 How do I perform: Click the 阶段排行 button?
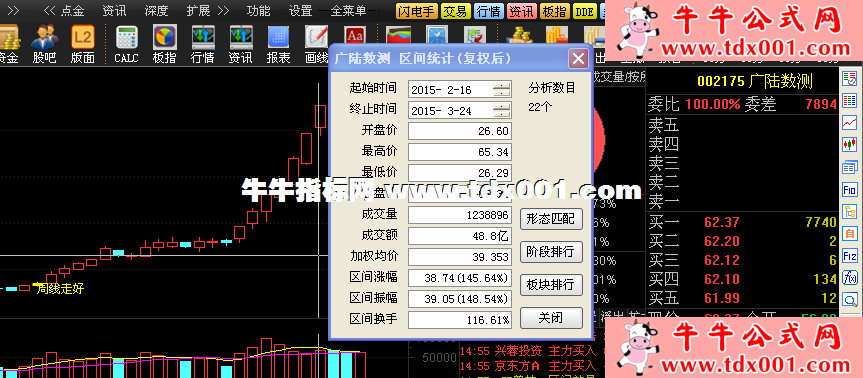(x=551, y=252)
